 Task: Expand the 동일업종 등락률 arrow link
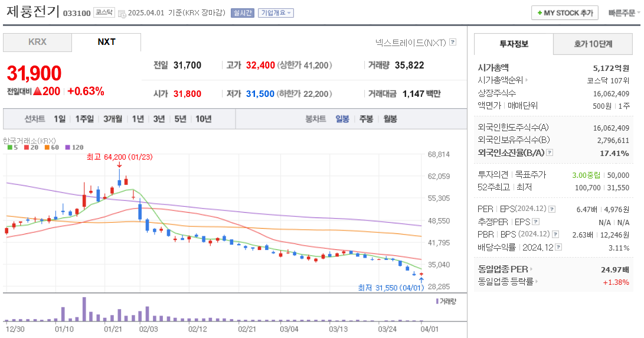coord(537,282)
